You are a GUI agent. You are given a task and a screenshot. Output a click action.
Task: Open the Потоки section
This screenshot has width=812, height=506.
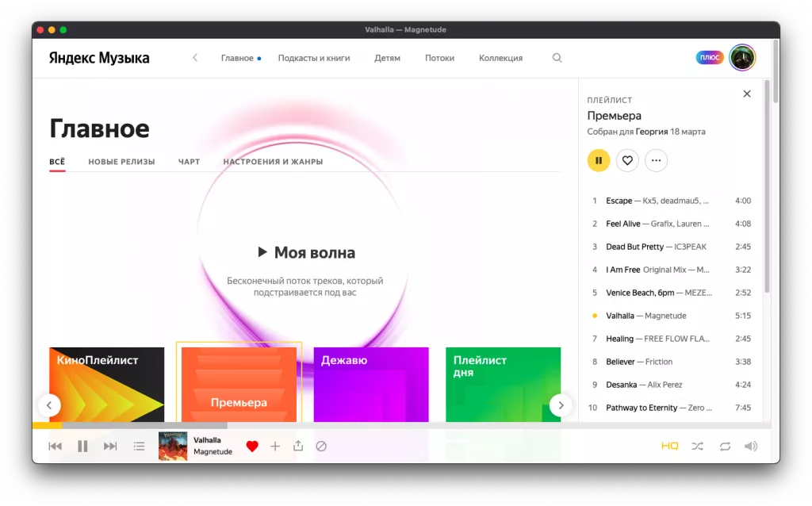[439, 58]
